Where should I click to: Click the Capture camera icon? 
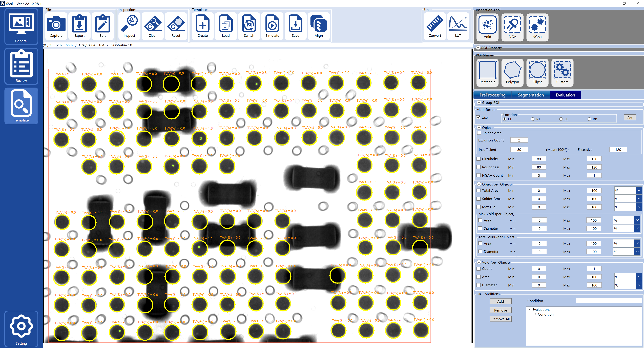[x=56, y=24]
